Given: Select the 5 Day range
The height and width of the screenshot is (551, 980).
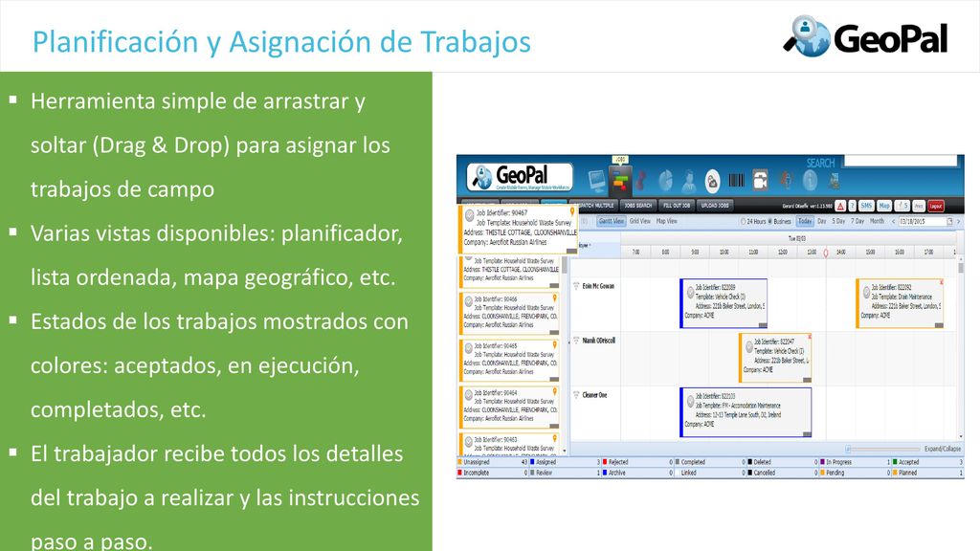Looking at the screenshot, I should [x=838, y=221].
